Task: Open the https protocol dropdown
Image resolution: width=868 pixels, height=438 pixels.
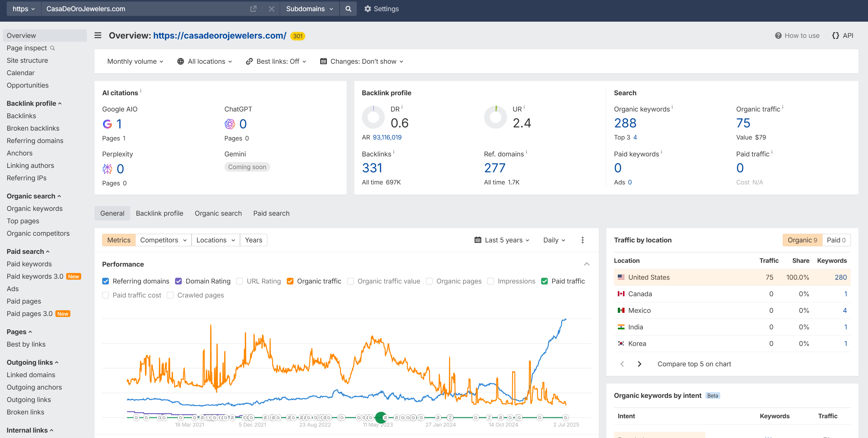Action: pos(24,9)
